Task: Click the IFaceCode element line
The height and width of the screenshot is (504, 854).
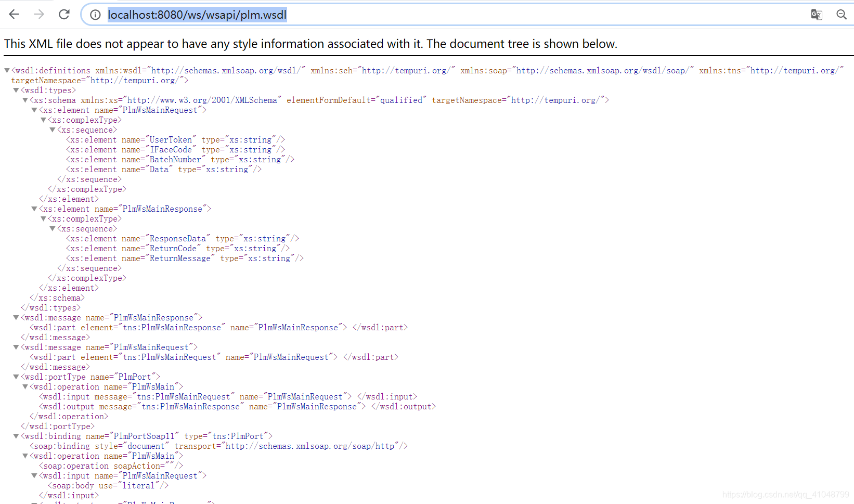Action: (175, 149)
